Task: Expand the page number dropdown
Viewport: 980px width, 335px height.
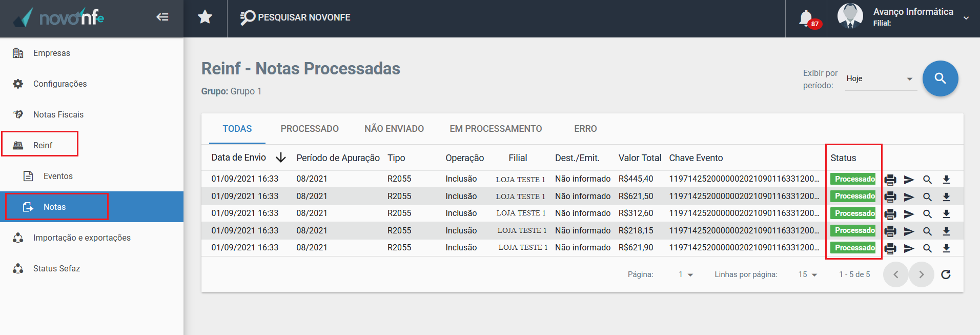Action: (x=685, y=274)
